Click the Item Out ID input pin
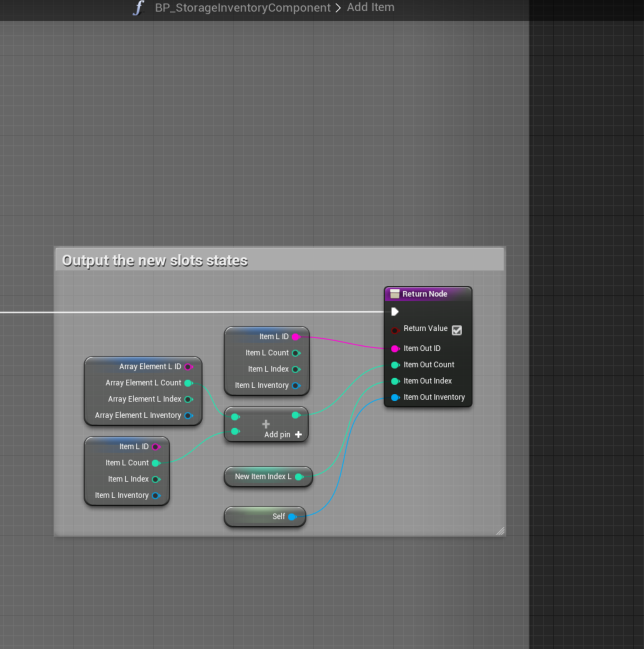 point(394,348)
